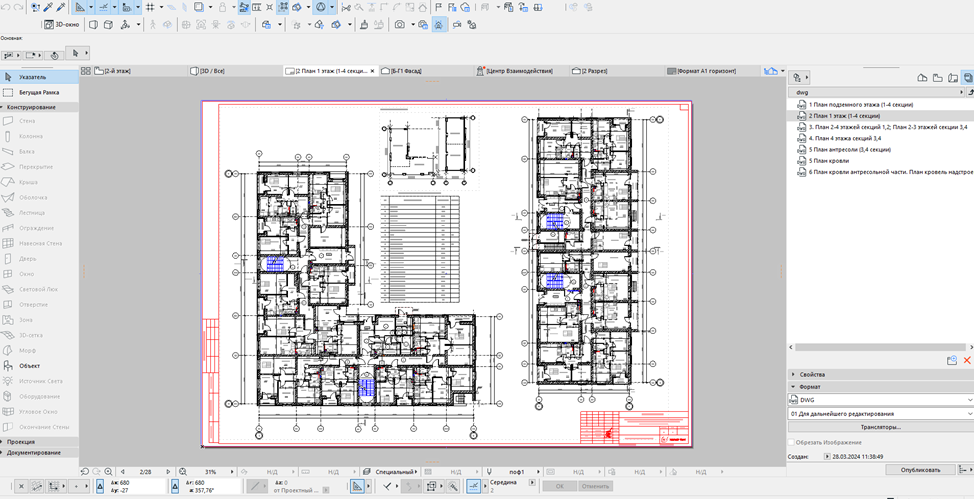Select the Ограждение railing tool

point(39,228)
